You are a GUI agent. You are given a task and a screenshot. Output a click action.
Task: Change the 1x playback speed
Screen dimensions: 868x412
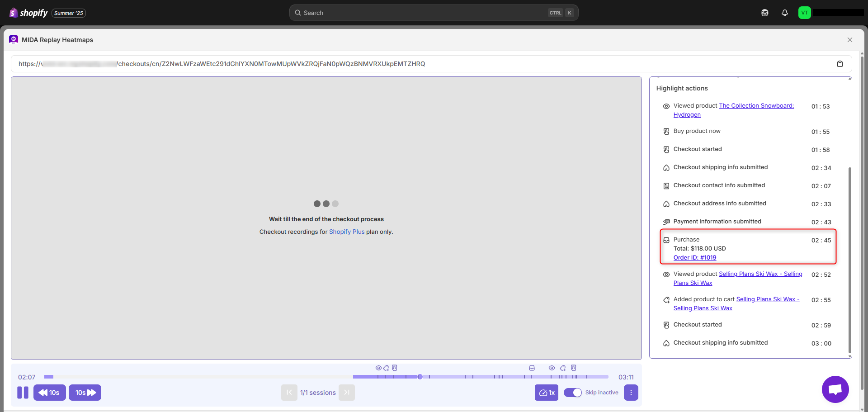(546, 393)
